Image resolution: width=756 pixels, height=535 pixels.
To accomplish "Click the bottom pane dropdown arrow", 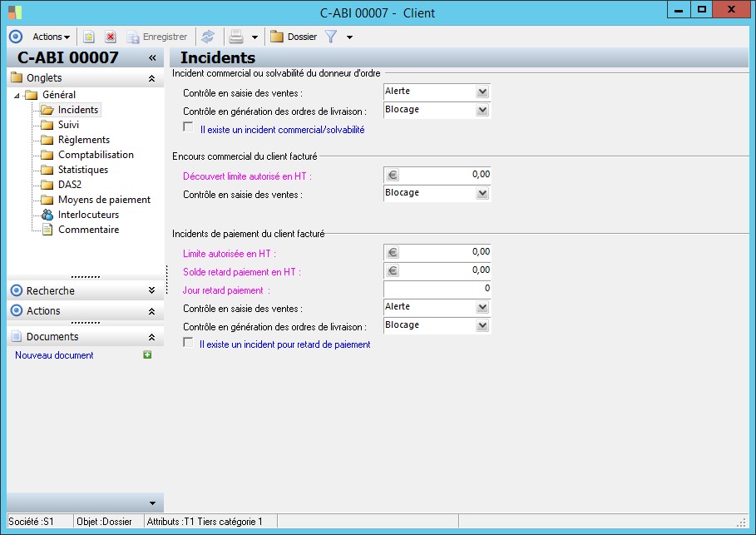I will point(152,503).
